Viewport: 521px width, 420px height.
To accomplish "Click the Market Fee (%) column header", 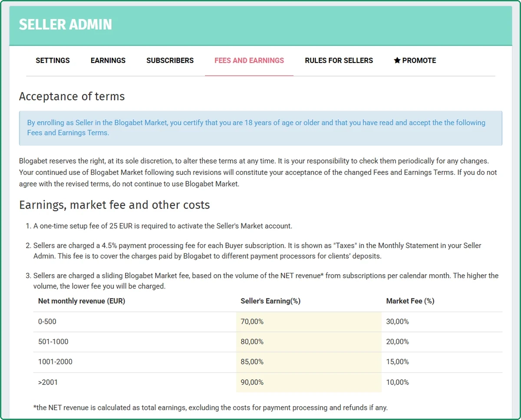I will [x=410, y=301].
